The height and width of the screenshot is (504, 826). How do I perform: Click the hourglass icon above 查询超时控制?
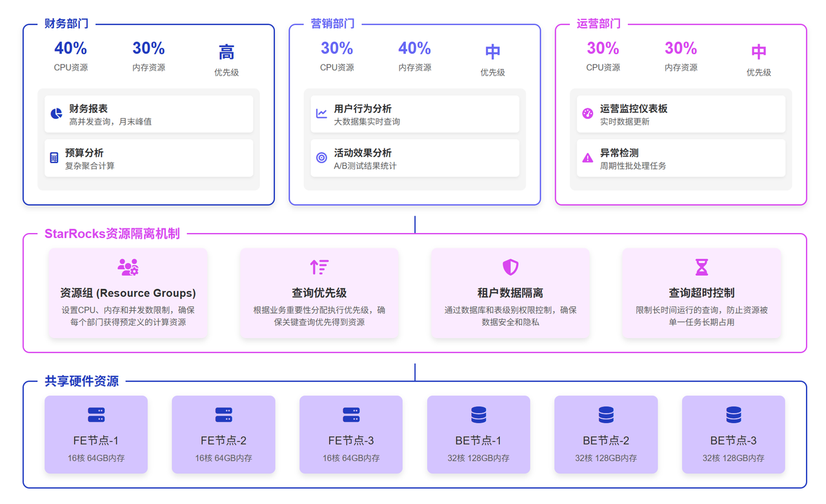click(701, 267)
